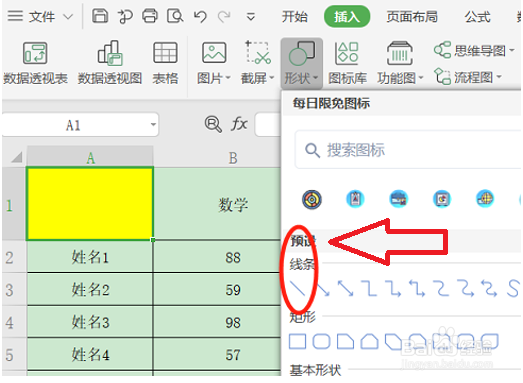Click the 搜索图标 search box

[x=408, y=150]
